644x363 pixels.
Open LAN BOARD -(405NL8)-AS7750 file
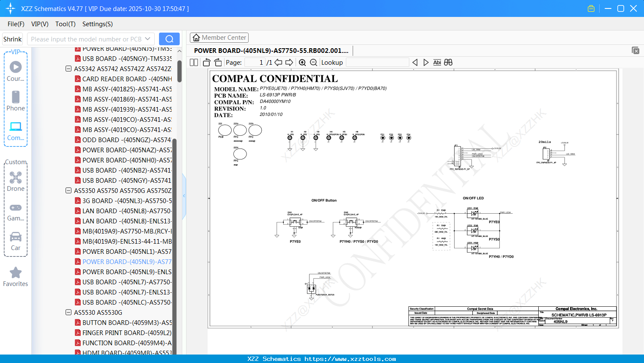click(123, 211)
